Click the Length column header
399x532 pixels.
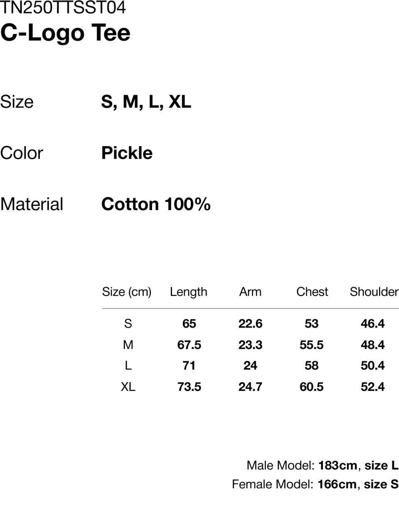188,292
